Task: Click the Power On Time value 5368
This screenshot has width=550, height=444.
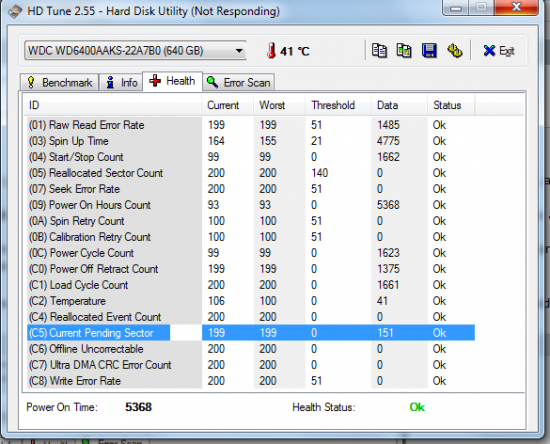Action: (138, 407)
